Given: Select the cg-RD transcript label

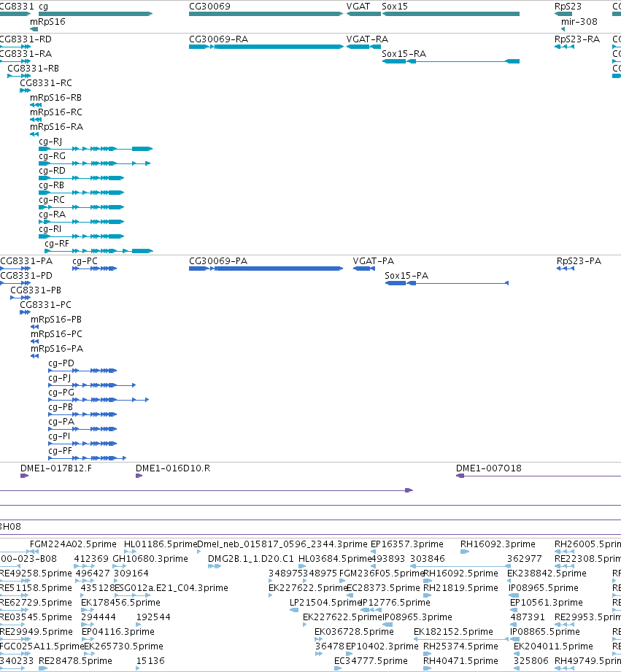Looking at the screenshot, I should 52,170.
